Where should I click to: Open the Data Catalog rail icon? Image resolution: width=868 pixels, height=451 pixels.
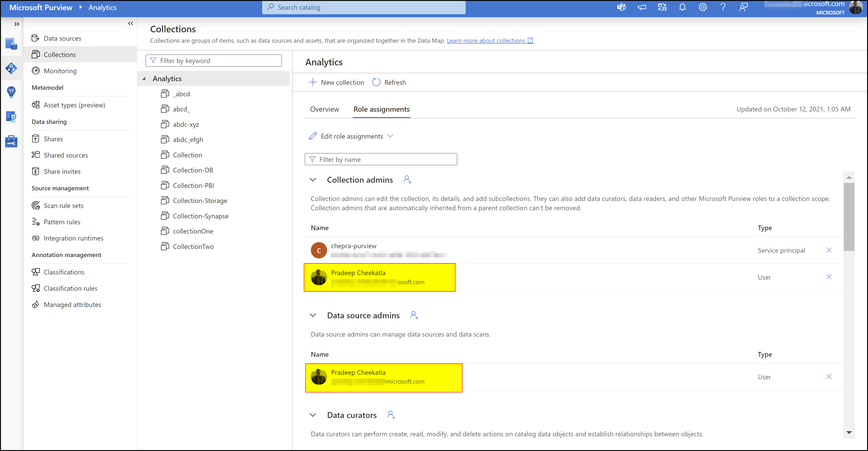[x=12, y=44]
